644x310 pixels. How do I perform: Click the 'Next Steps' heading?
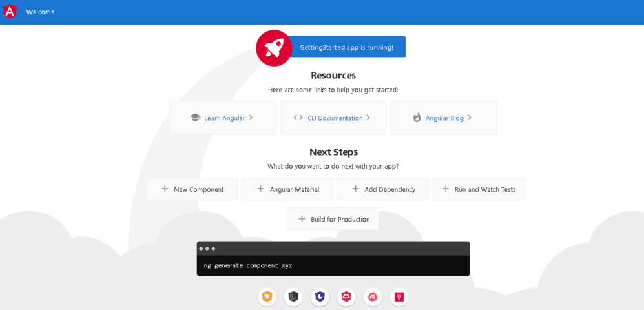pyautogui.click(x=333, y=152)
